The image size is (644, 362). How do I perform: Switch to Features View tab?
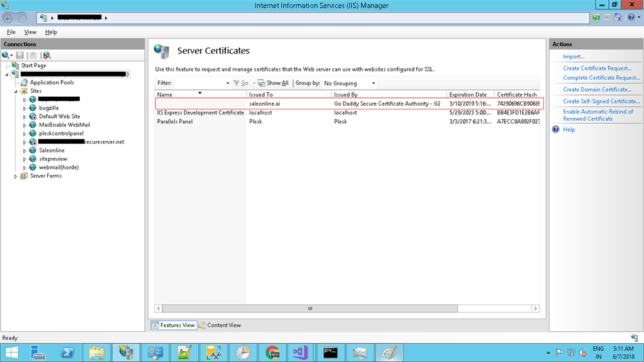(x=174, y=325)
